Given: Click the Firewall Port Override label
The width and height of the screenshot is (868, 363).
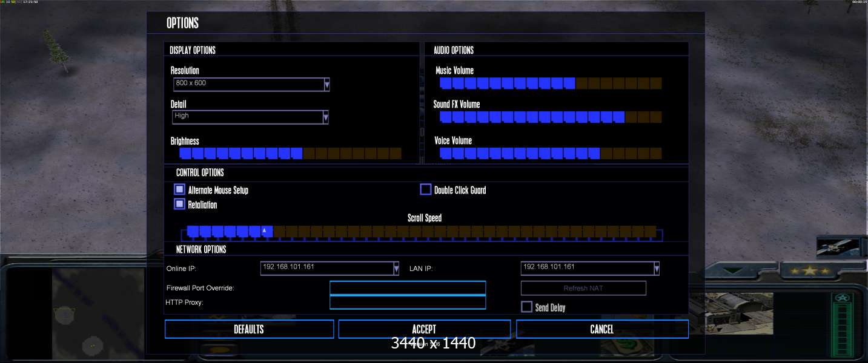Looking at the screenshot, I should click(200, 288).
